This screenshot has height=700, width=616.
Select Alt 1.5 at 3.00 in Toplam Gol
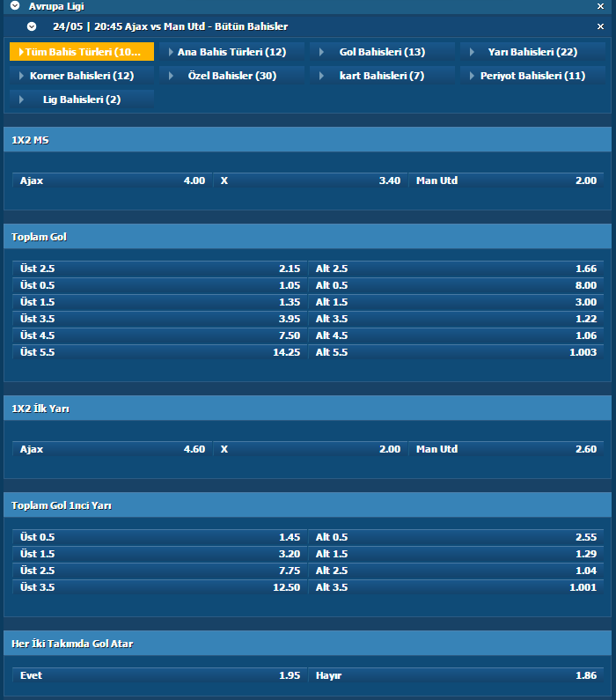point(456,302)
